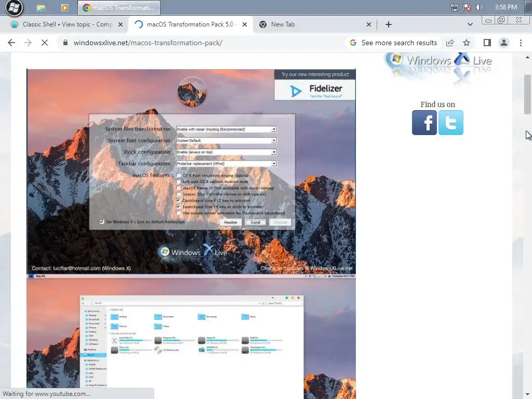Close the New Tab tab

[x=369, y=24]
